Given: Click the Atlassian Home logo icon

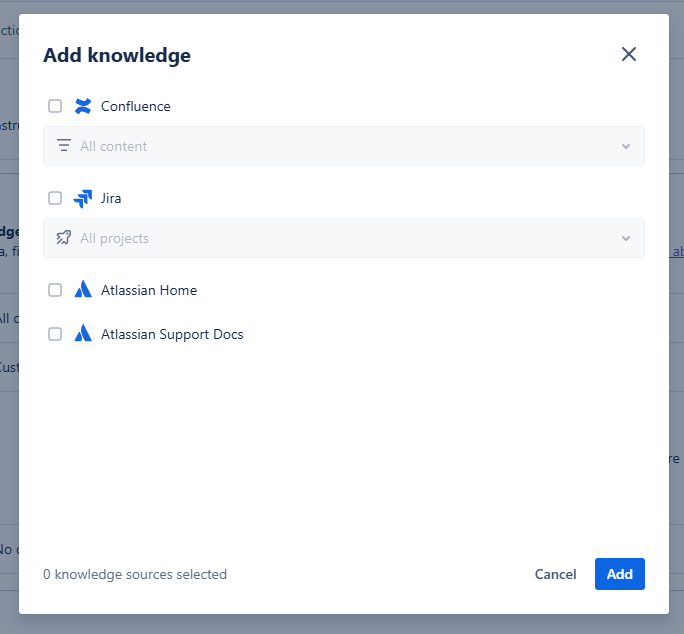Looking at the screenshot, I should [x=83, y=290].
